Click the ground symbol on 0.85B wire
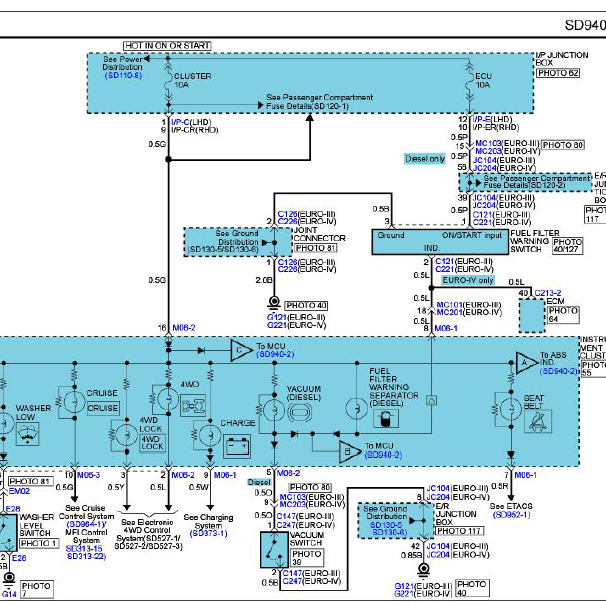 coord(424,570)
